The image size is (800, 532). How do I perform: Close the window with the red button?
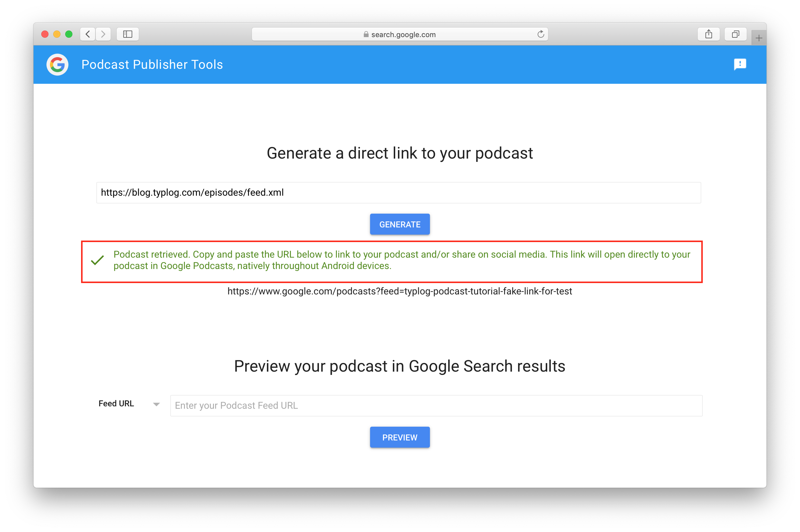(x=45, y=34)
